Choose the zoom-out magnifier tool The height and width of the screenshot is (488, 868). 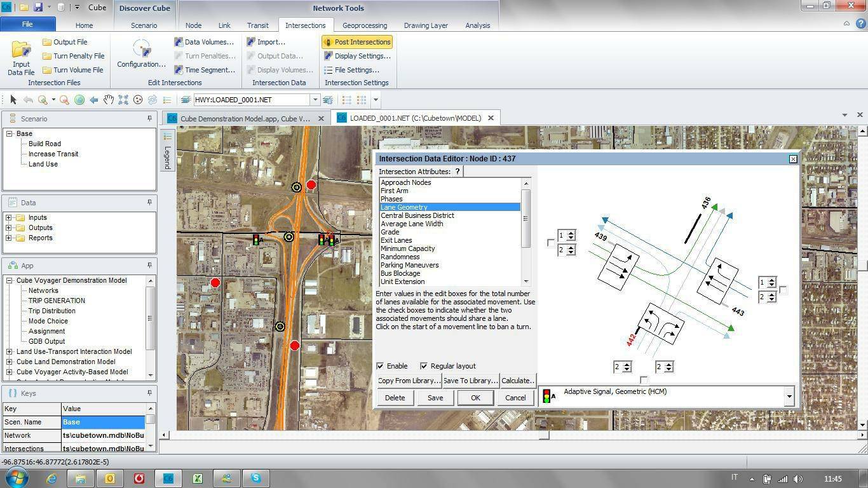[65, 100]
